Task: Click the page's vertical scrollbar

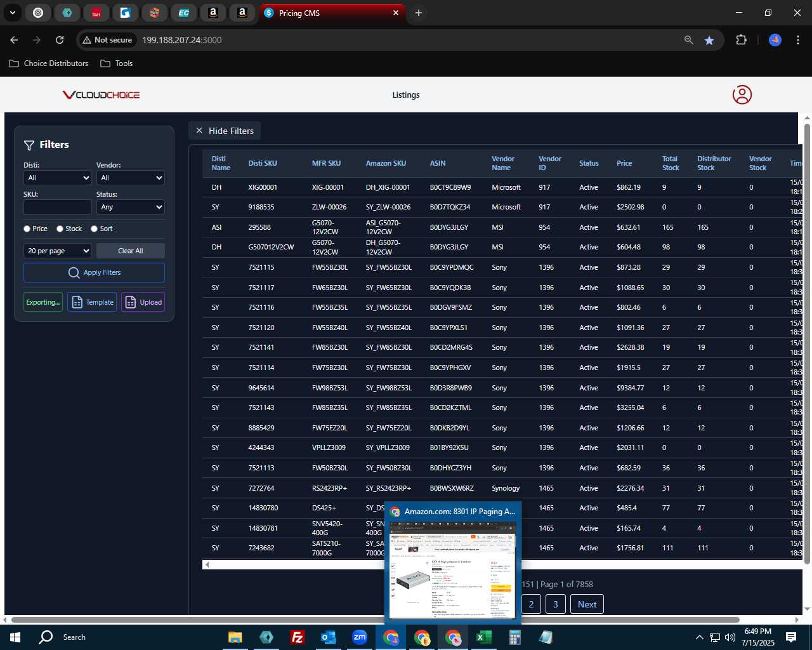Action: (807, 343)
